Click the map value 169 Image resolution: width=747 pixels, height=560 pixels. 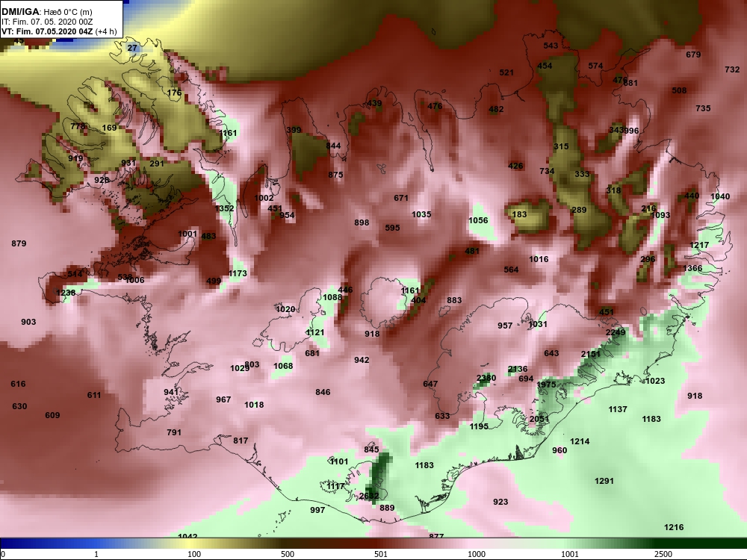[109, 128]
